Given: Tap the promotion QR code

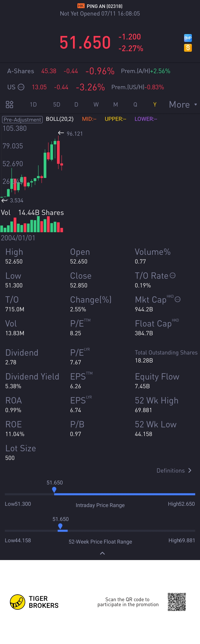Looking at the screenshot, I should [177, 602].
